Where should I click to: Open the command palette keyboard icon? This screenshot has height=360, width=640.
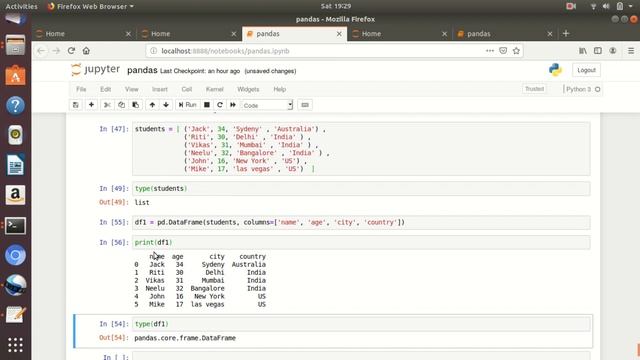click(x=305, y=105)
